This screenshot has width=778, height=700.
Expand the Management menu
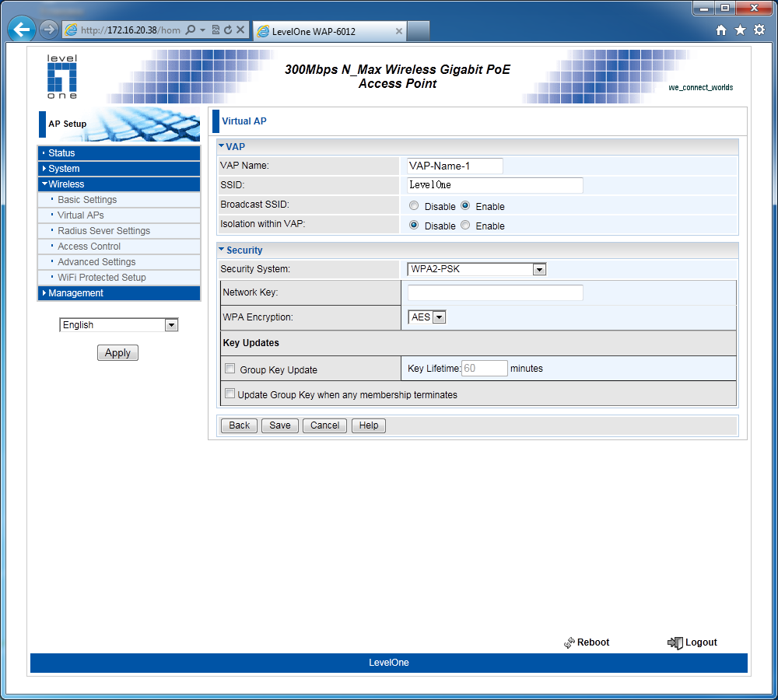tap(119, 293)
